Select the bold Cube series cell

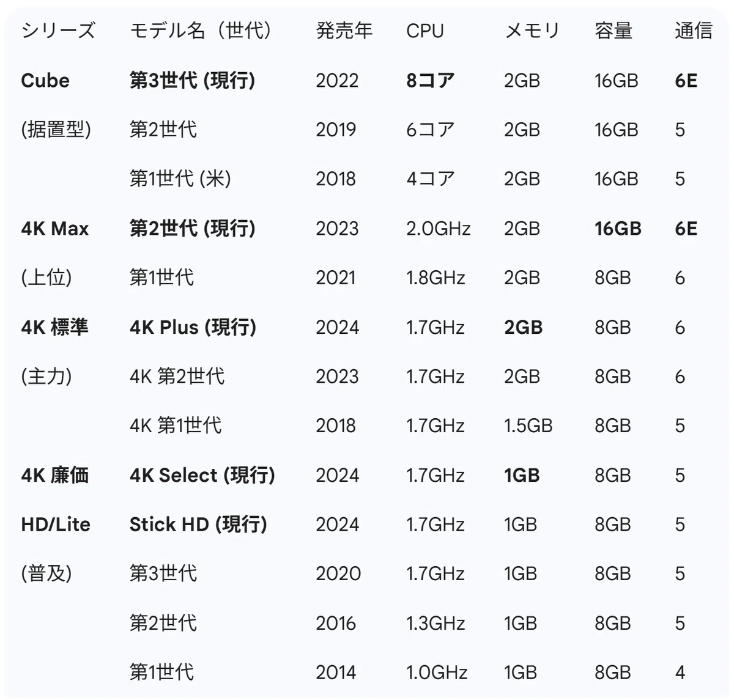coord(45,80)
